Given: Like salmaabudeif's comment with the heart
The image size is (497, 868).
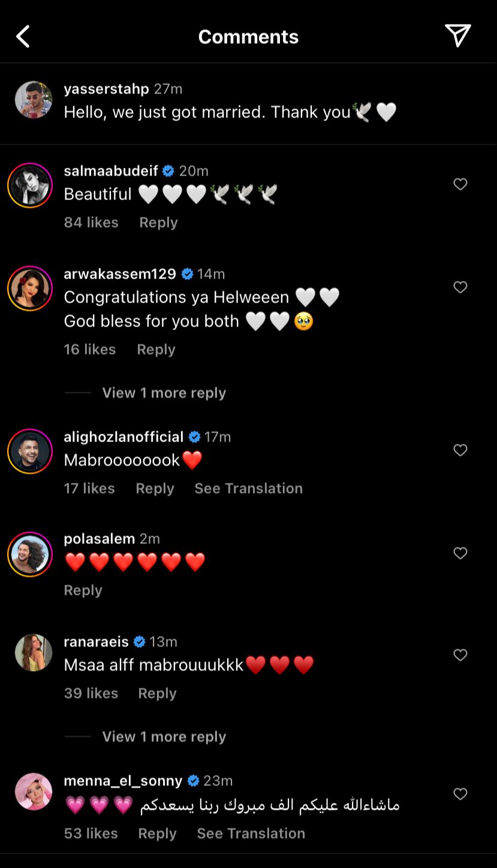Looking at the screenshot, I should 460,185.
